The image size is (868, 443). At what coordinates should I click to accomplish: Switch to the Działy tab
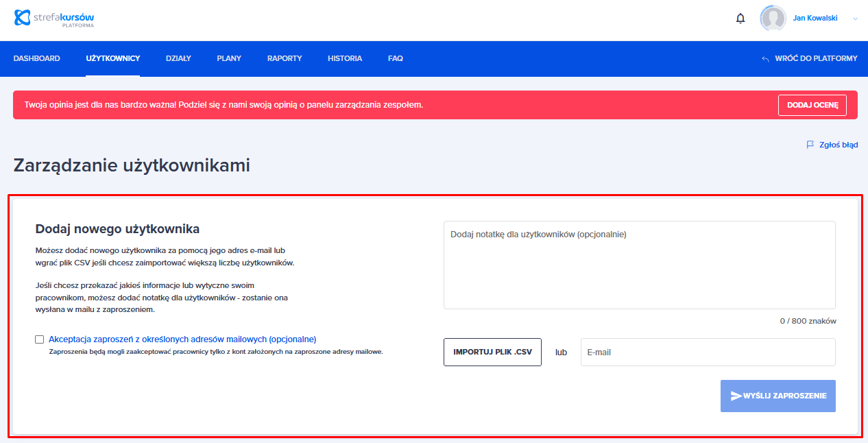[x=178, y=58]
